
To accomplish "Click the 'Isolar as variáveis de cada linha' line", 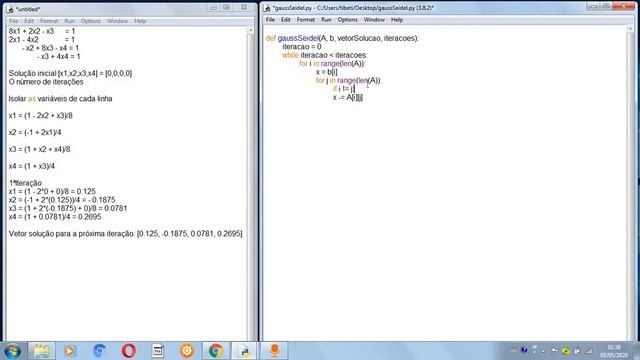I will (x=60, y=99).
